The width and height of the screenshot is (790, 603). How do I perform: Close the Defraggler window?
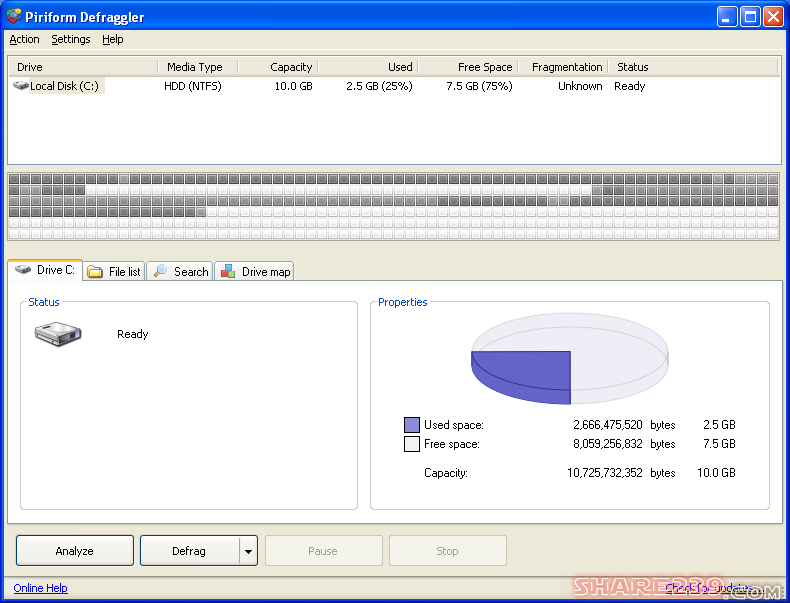(773, 17)
